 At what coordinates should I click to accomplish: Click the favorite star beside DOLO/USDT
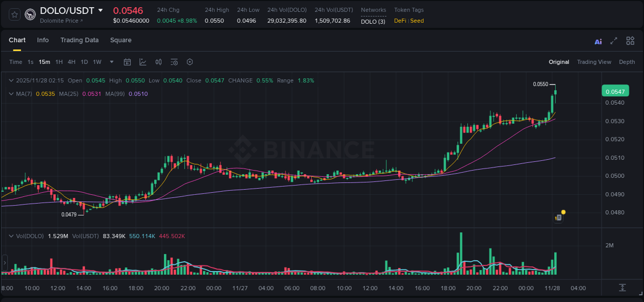tap(14, 14)
